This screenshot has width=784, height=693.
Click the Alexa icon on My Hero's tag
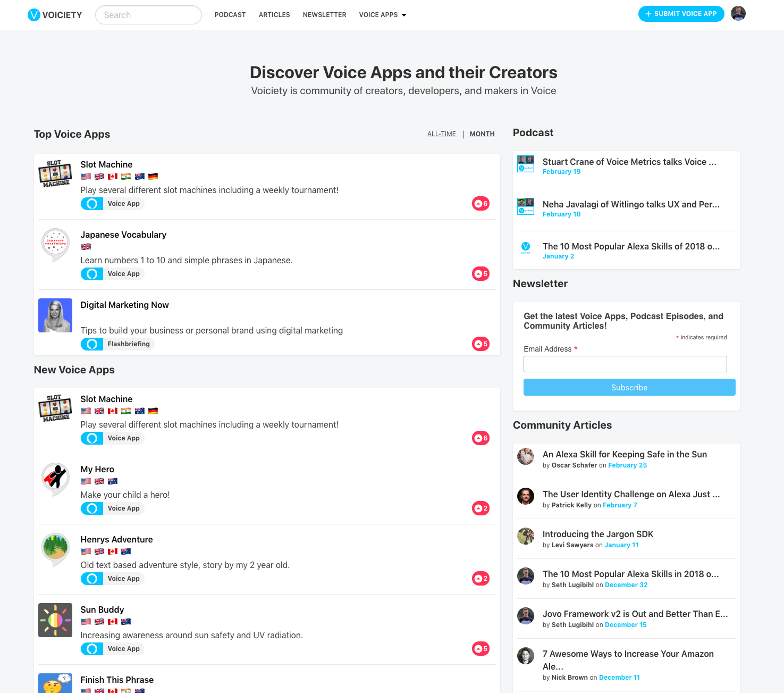coord(92,508)
